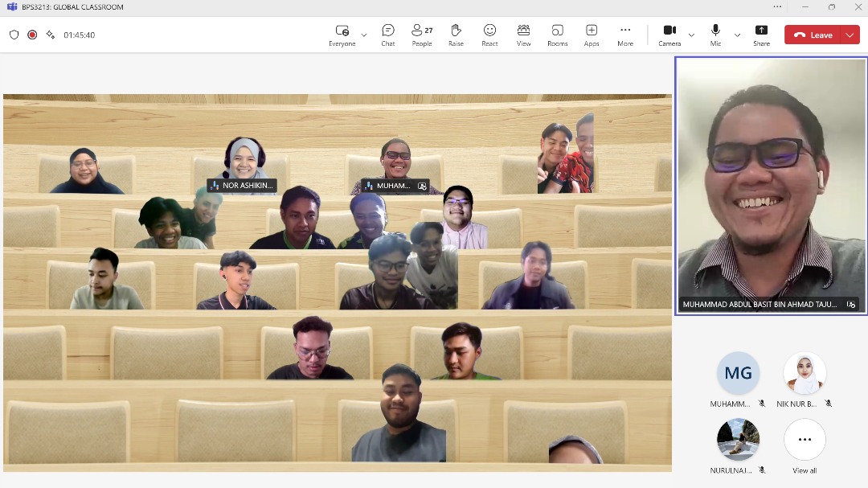
Task: Click the speaking indicator icon beside NOR ASHIKIN
Action: pos(215,186)
